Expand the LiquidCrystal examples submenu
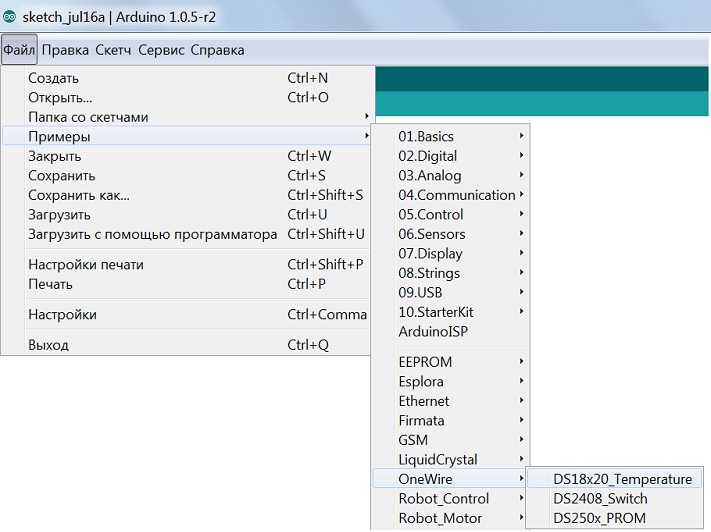The image size is (711, 532). coord(438,459)
